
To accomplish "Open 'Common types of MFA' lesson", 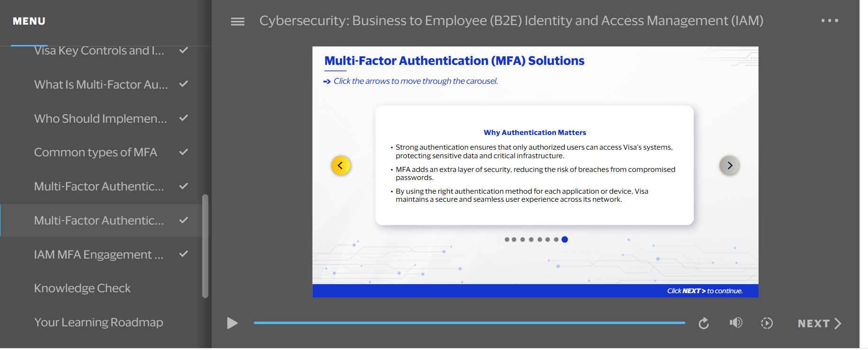I will pyautogui.click(x=106, y=152).
